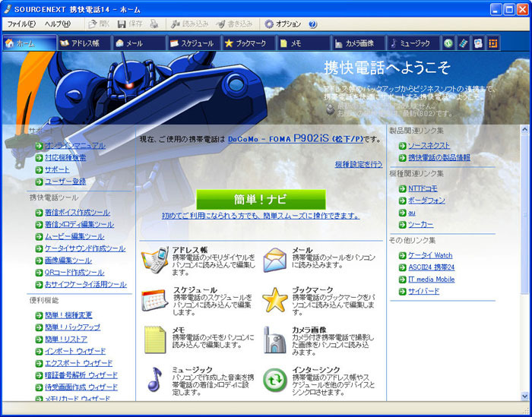Open the ヘルプ(H) menu

pyautogui.click(x=57, y=24)
